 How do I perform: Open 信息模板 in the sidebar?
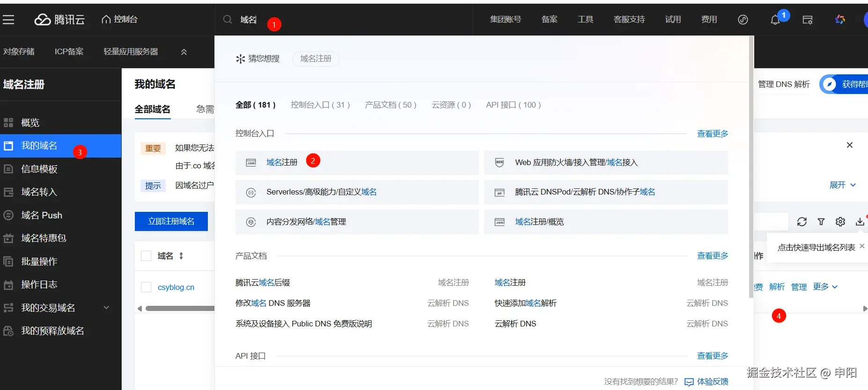click(x=61, y=169)
